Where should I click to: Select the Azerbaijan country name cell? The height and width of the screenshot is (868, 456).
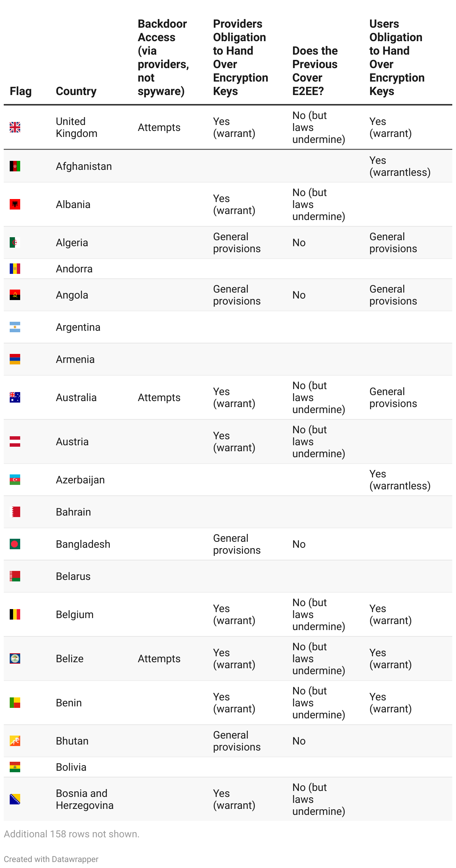pos(80,480)
